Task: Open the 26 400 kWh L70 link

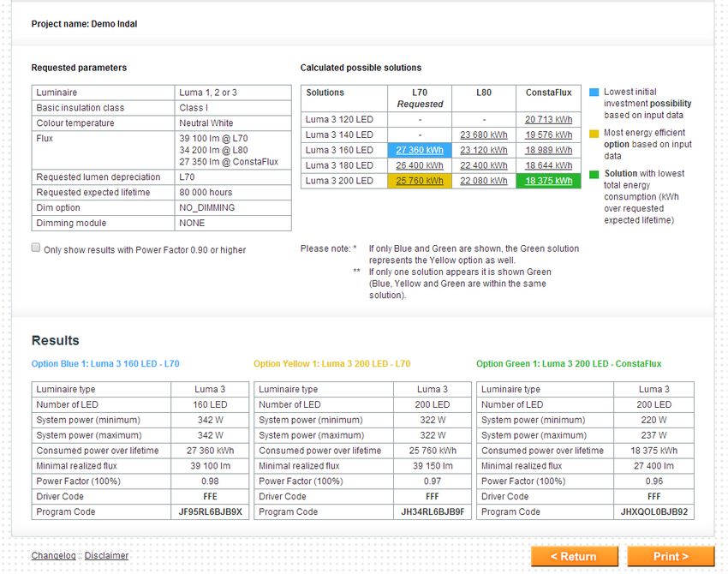Action: 420,165
